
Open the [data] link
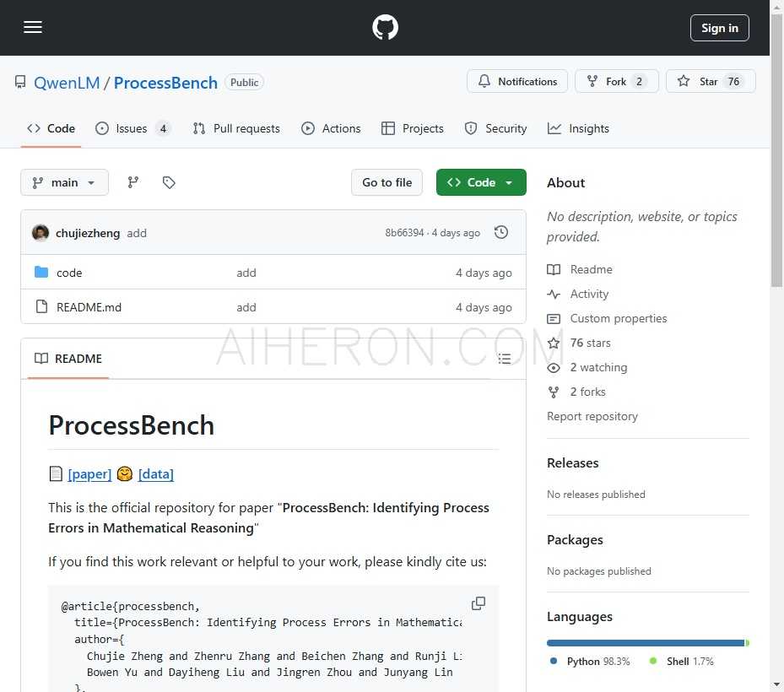(156, 474)
